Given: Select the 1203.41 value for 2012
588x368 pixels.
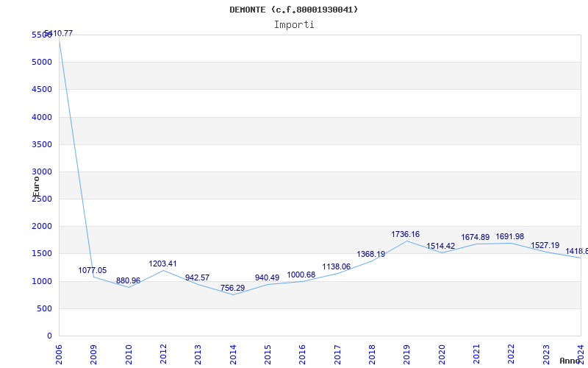Looking at the screenshot, I should [162, 263].
